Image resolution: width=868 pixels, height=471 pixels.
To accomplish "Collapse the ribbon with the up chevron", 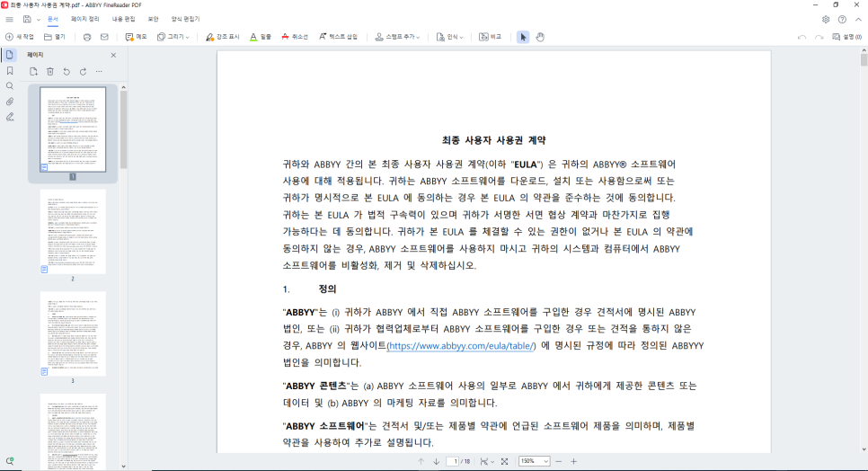I will [x=858, y=20].
